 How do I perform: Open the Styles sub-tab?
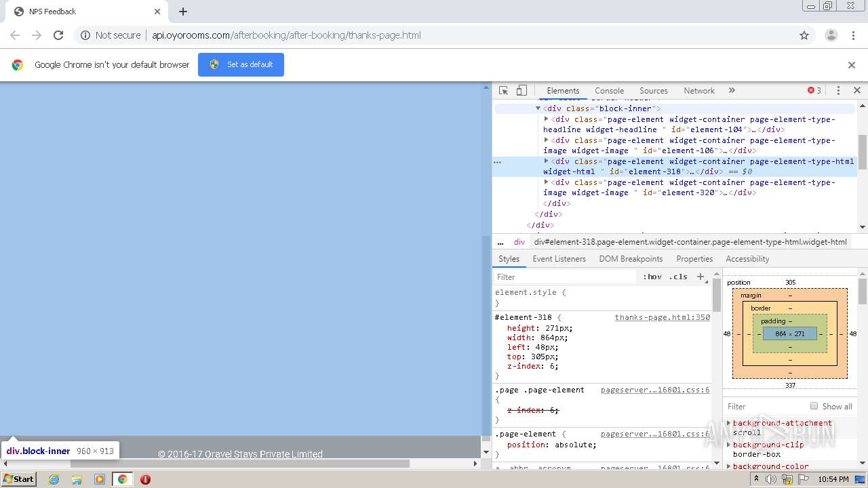tap(509, 259)
